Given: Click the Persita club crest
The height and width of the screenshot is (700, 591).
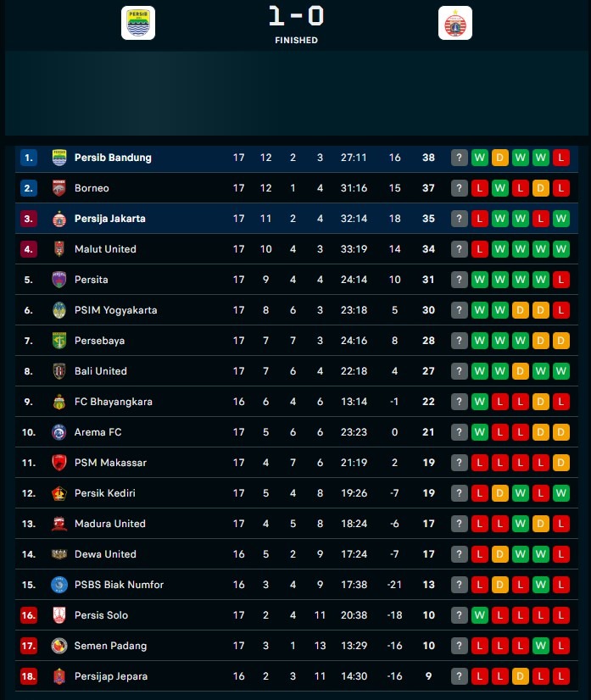Looking at the screenshot, I should pyautogui.click(x=59, y=280).
